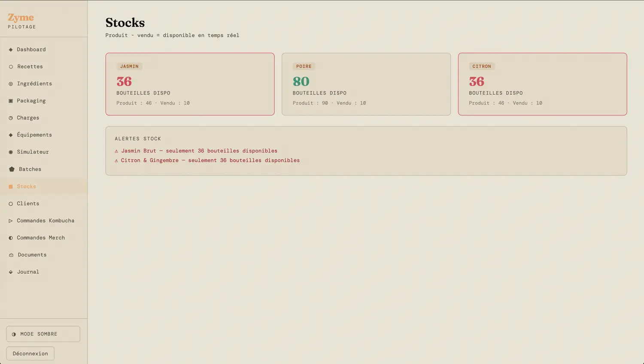This screenshot has height=364, width=644.
Task: Select Clients in the navigation
Action: pyautogui.click(x=44, y=204)
